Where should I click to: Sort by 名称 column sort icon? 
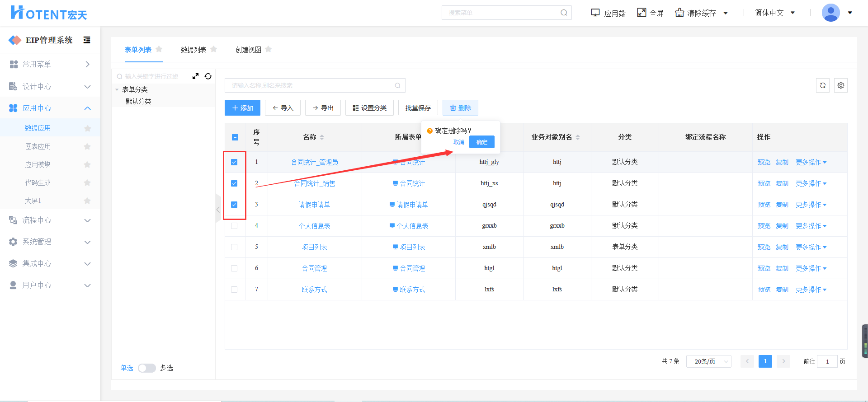[x=322, y=137]
